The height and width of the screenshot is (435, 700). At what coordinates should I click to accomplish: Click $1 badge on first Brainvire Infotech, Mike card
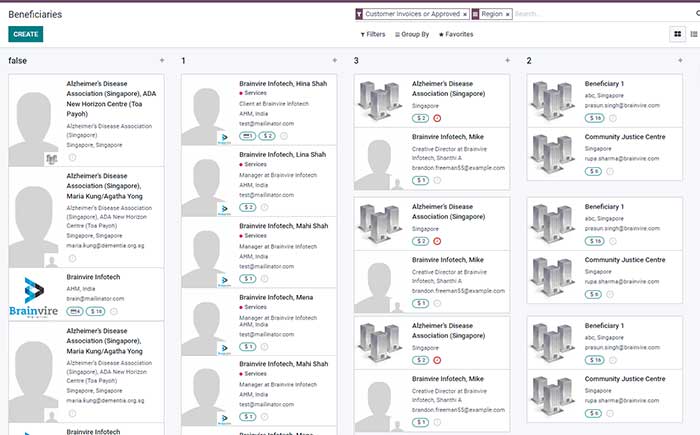click(x=420, y=180)
